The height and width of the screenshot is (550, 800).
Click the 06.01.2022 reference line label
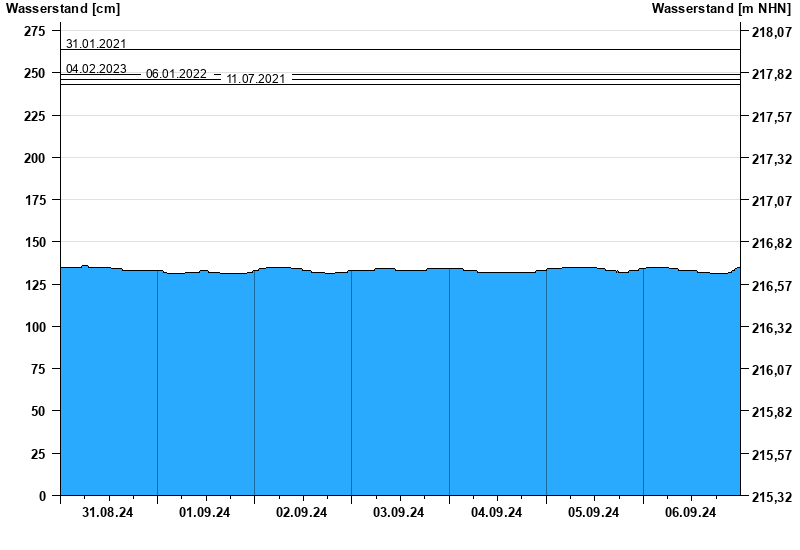coord(176,74)
